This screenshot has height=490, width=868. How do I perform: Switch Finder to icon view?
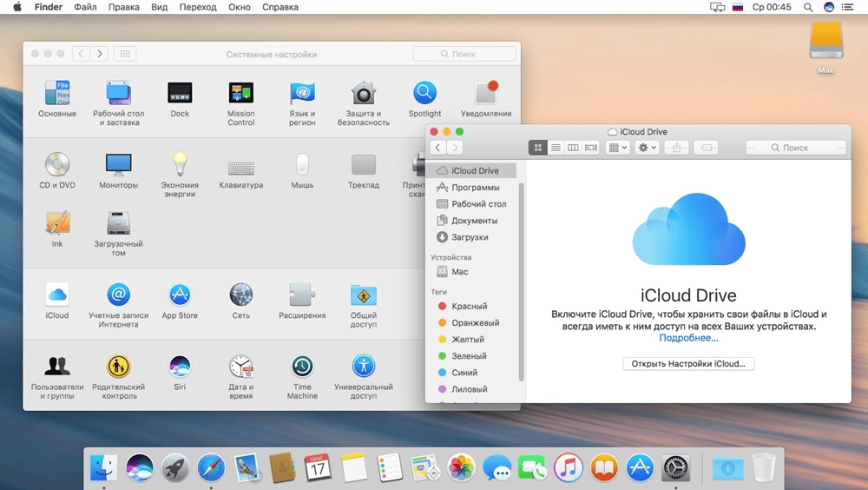tap(537, 148)
